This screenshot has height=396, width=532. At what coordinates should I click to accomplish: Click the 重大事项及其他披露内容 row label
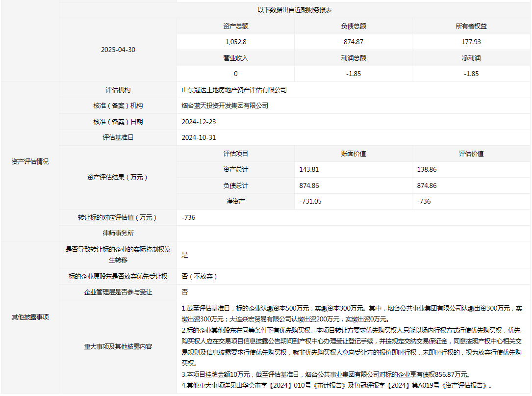coord(118,346)
